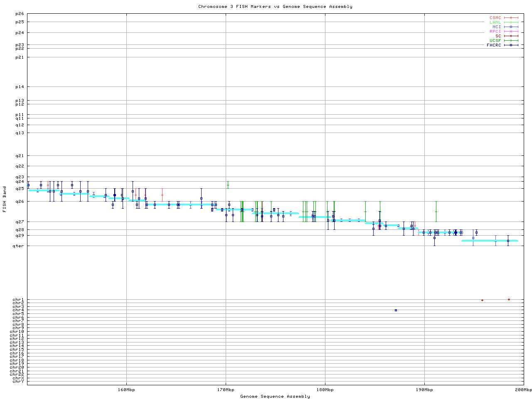
Task: Click the NCI blue square symbol in the legend
Action: pos(511,27)
